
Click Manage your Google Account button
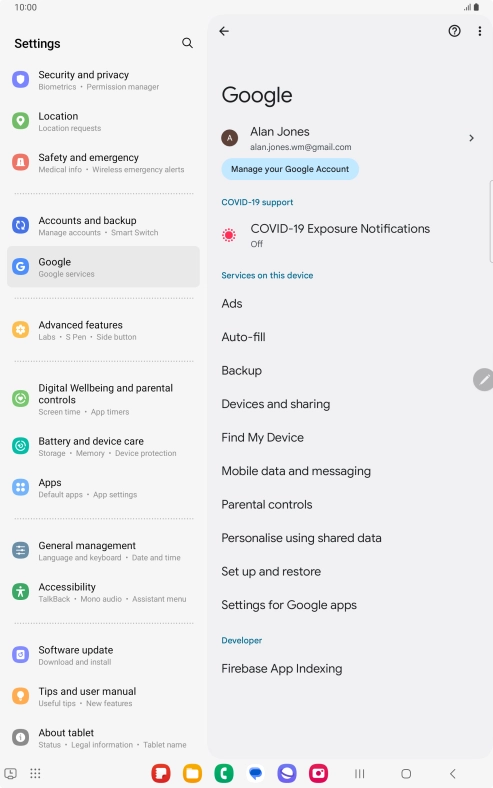click(x=290, y=169)
